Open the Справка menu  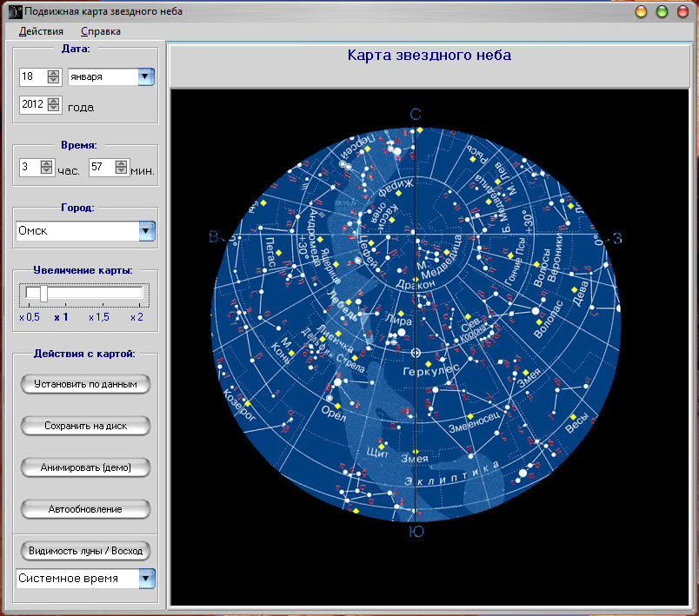pos(101,31)
